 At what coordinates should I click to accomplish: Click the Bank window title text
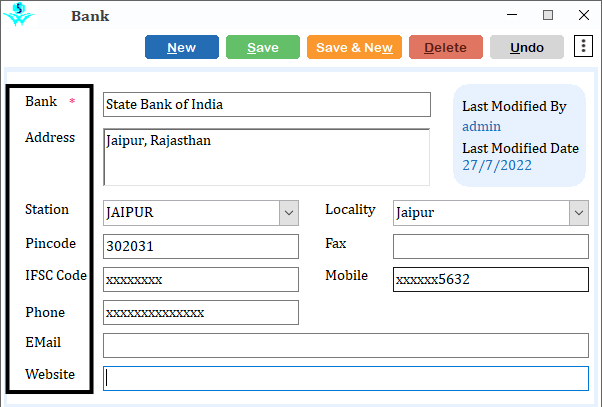click(x=90, y=16)
